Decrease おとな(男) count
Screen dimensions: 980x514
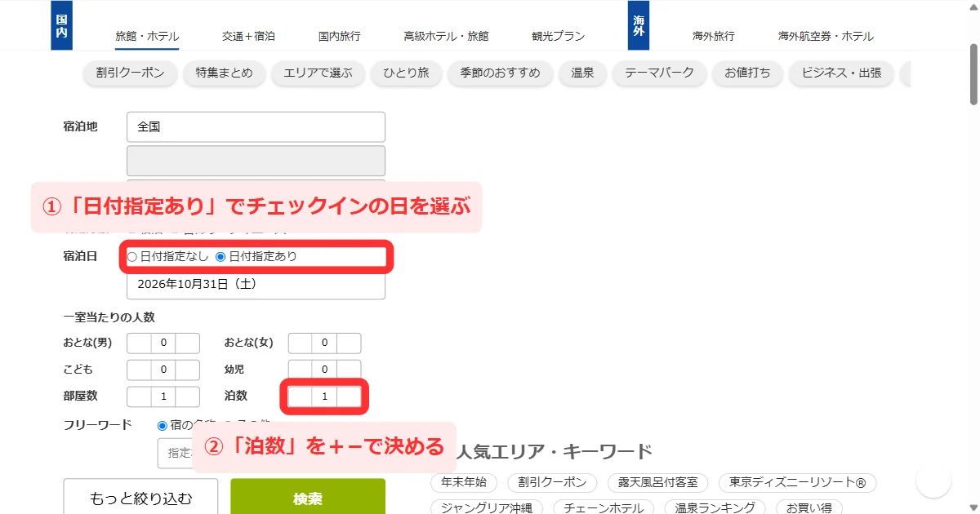[139, 343]
